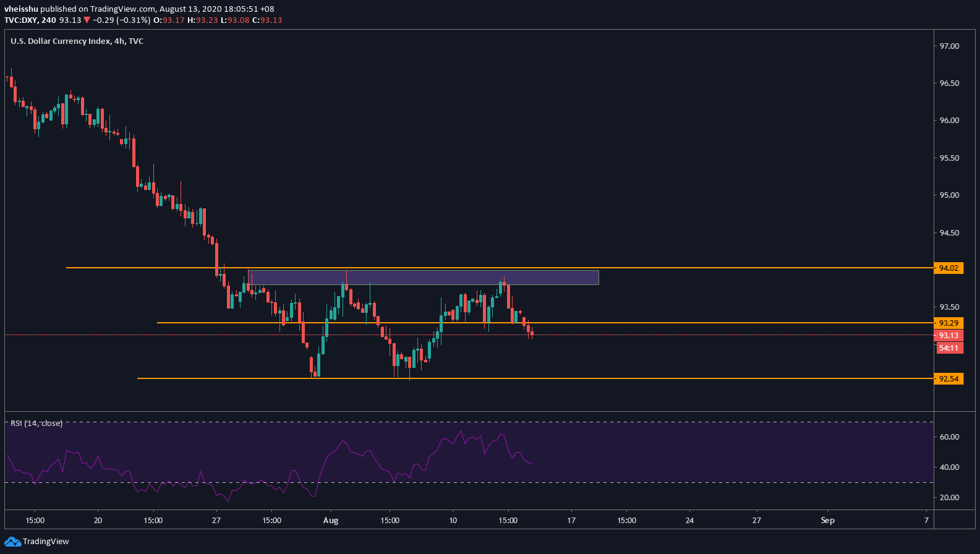980x554 pixels.
Task: Click the 92.54 orange price label
Action: [948, 378]
